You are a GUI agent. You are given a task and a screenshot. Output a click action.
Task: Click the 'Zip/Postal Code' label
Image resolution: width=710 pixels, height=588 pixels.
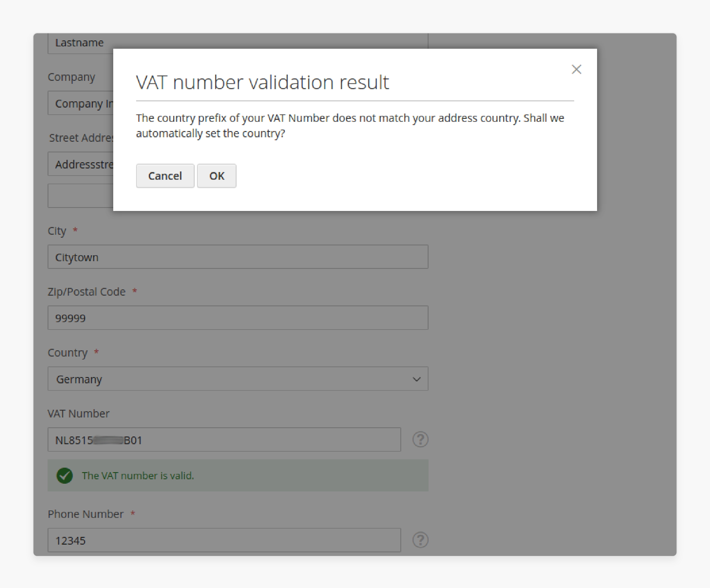click(86, 292)
